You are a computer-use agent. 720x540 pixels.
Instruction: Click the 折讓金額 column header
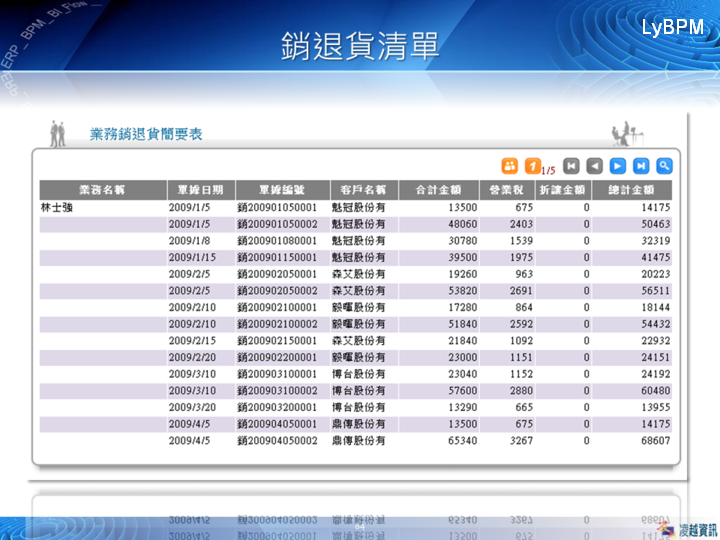[x=563, y=190]
